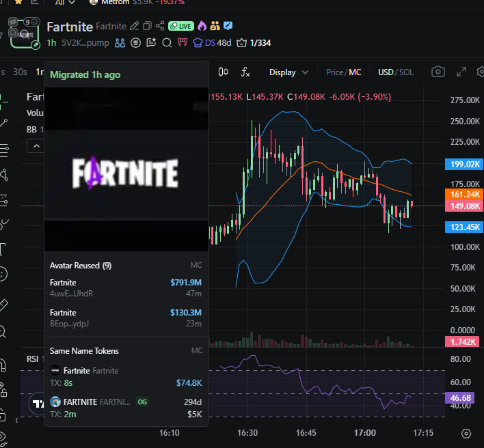This screenshot has height=448, width=484.
Task: Select the trend line drawing tool
Action: point(3,124)
